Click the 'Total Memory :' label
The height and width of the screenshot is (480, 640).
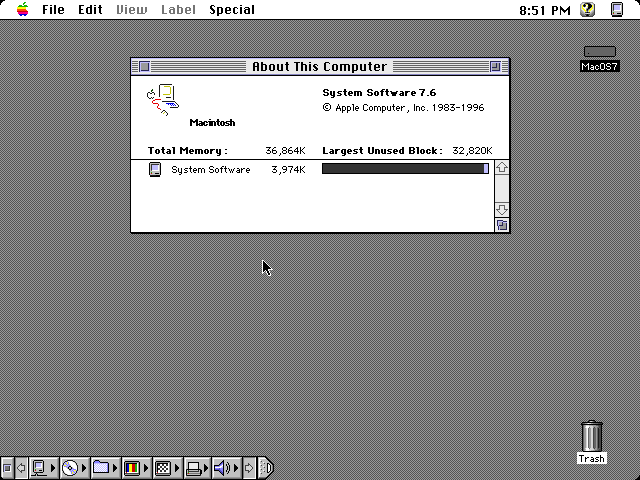tap(188, 151)
